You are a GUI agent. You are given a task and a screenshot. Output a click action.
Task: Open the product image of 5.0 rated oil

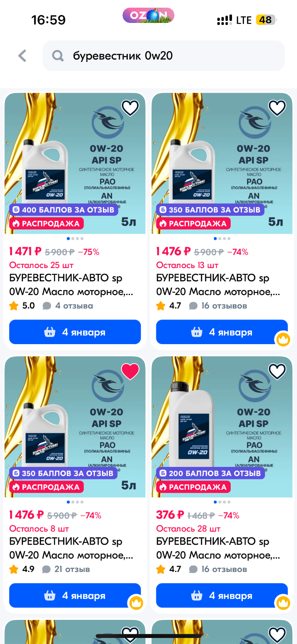pos(75,163)
